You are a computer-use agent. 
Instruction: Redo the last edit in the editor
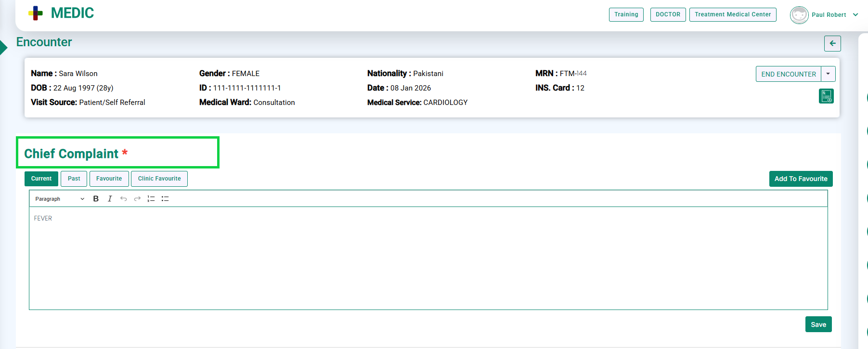point(137,199)
